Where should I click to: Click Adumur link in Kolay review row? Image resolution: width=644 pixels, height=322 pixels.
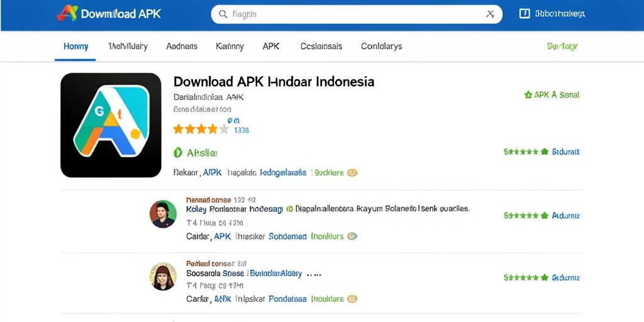point(565,216)
